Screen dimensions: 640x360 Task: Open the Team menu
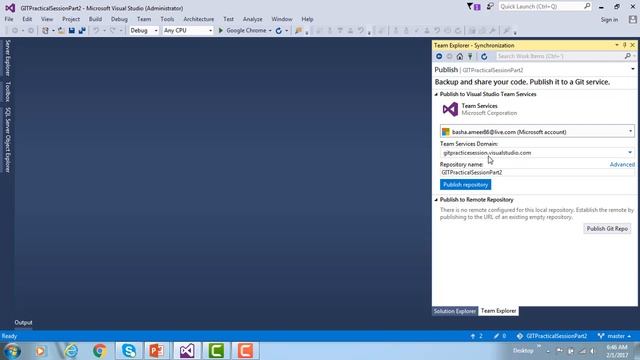pos(144,19)
